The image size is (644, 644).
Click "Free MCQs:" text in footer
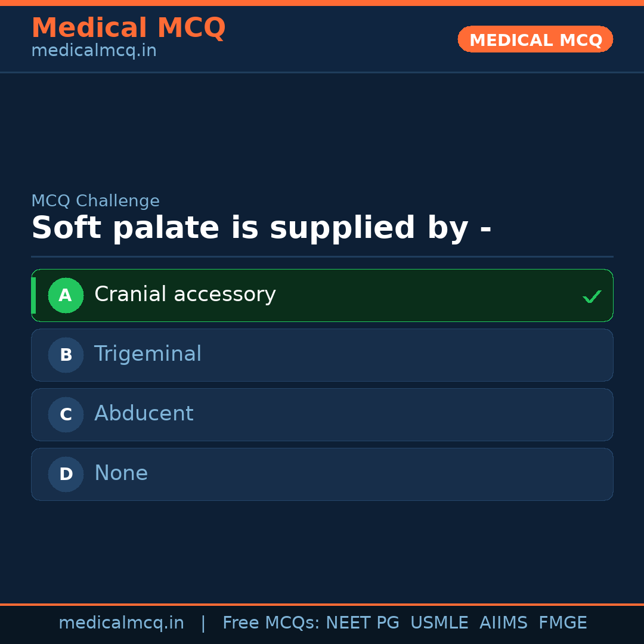[x=271, y=623]
